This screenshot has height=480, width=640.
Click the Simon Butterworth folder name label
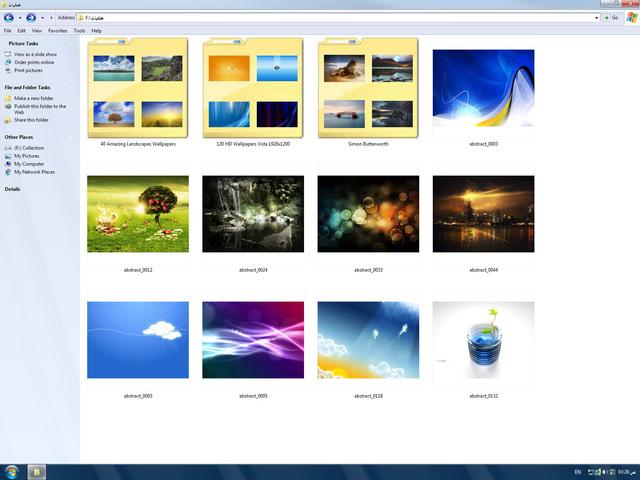pyautogui.click(x=368, y=144)
